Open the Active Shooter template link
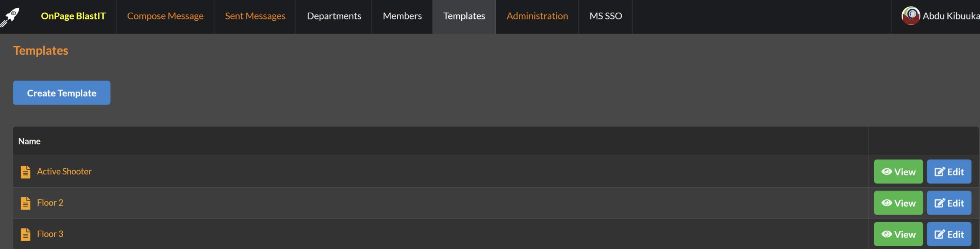 64,171
